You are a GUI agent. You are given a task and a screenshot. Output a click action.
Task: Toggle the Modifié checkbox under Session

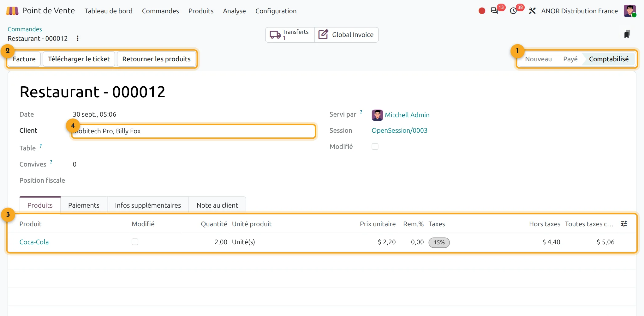(x=375, y=147)
